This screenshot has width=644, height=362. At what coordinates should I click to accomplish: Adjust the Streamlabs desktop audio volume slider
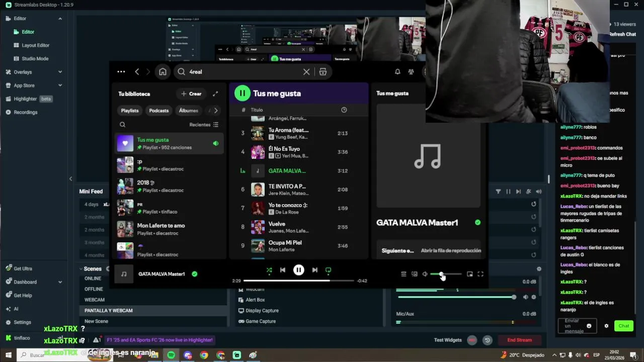pos(456,297)
